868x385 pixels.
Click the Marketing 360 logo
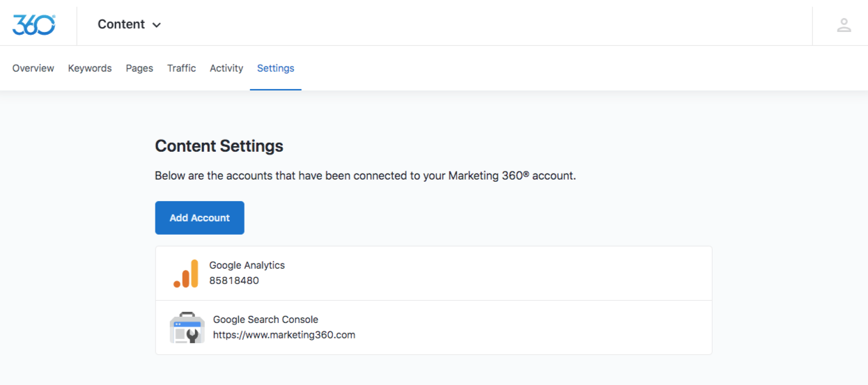click(33, 24)
